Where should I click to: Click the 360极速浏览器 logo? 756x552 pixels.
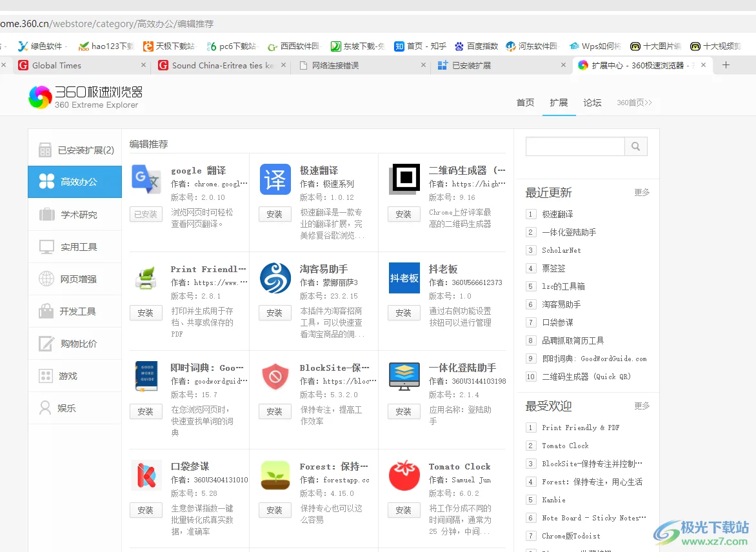click(x=86, y=97)
